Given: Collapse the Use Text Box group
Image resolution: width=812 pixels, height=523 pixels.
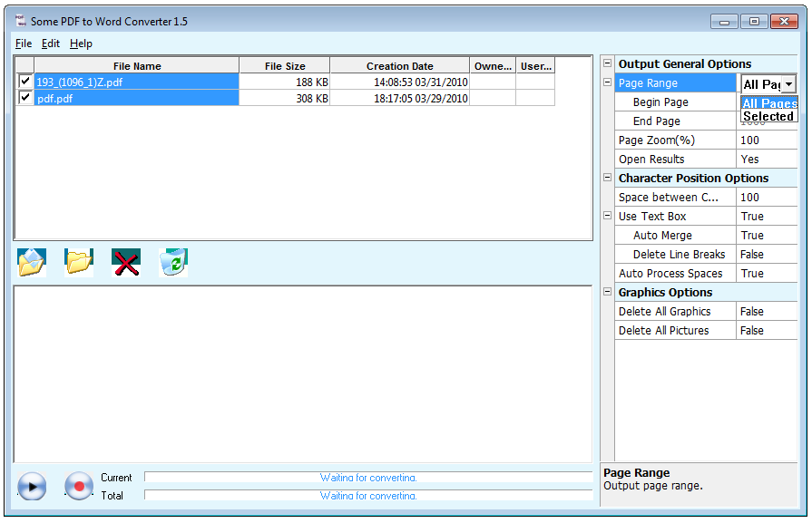Looking at the screenshot, I should (608, 216).
